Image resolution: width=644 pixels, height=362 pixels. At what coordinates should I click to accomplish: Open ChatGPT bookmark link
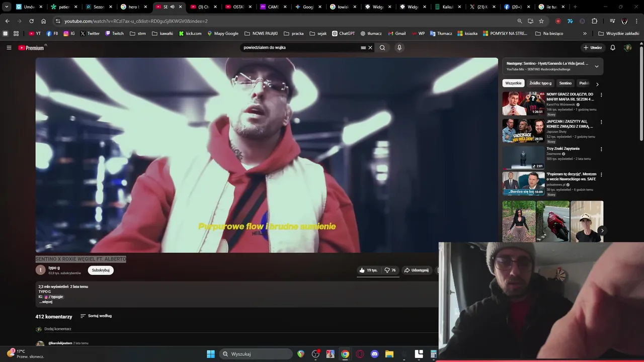(x=343, y=34)
